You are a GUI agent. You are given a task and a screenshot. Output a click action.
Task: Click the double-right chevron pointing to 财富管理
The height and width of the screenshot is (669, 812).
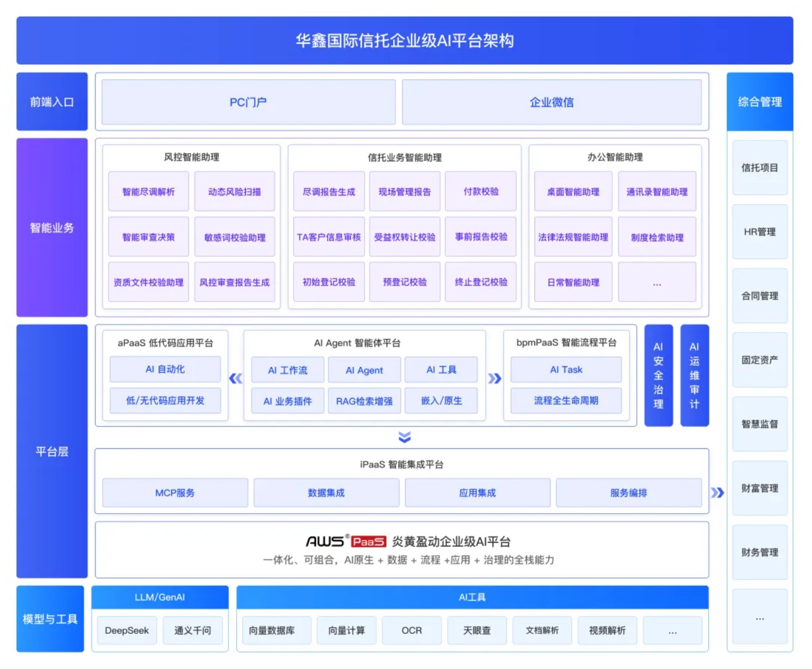pos(718,493)
